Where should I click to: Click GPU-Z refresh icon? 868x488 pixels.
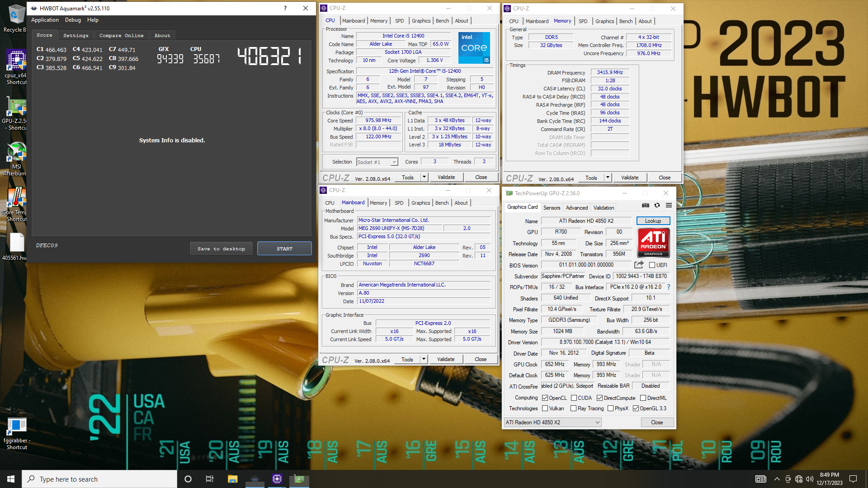[x=657, y=205]
